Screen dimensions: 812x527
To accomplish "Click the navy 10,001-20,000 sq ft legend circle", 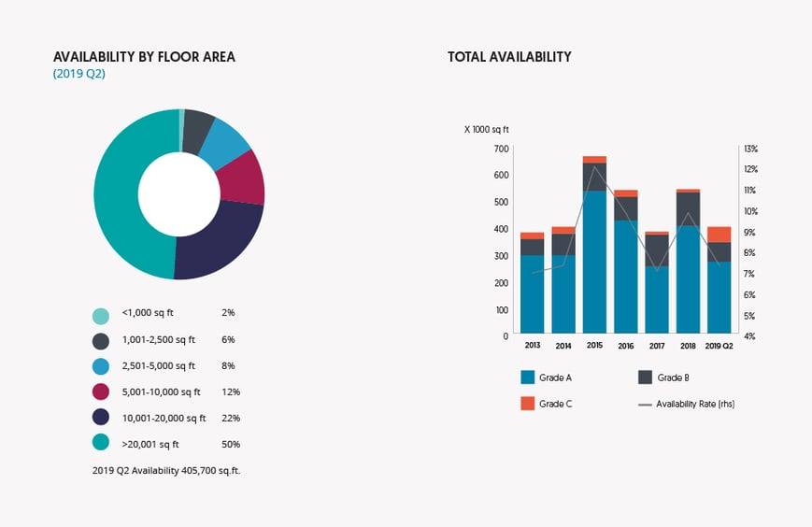I will point(101,419).
